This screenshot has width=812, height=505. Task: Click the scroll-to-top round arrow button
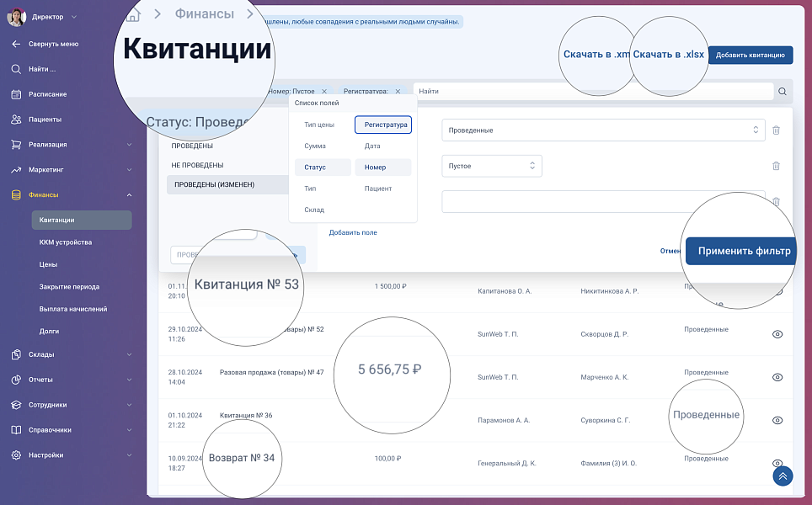click(x=783, y=476)
